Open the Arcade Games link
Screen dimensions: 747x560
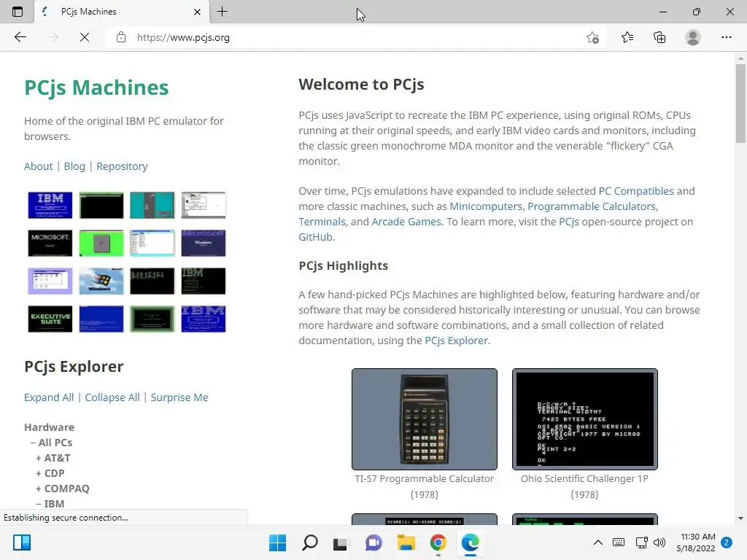406,222
